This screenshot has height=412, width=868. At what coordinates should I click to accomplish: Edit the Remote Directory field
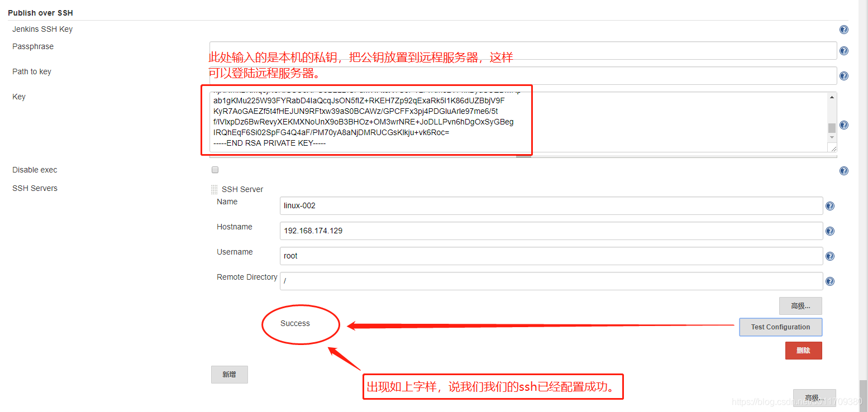pos(551,281)
